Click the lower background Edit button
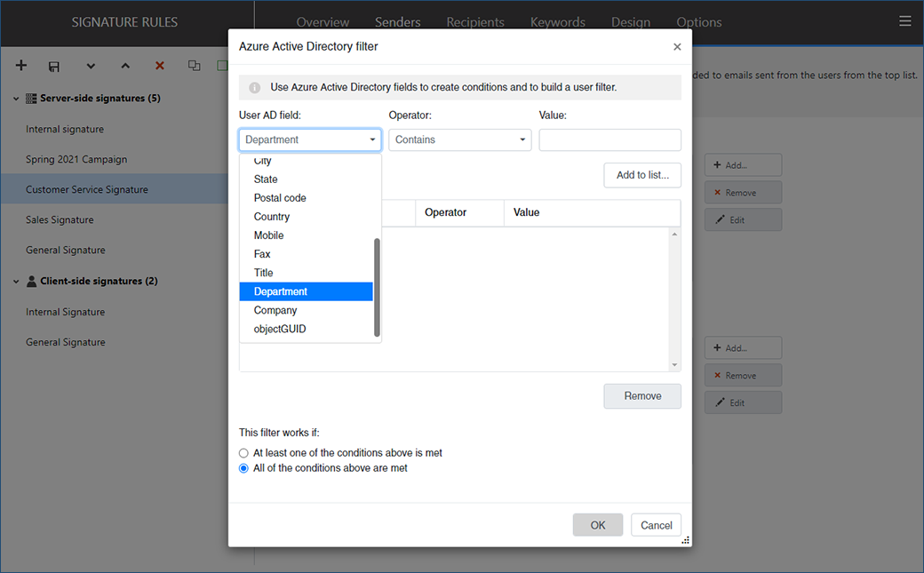The width and height of the screenshot is (924, 573). click(743, 402)
